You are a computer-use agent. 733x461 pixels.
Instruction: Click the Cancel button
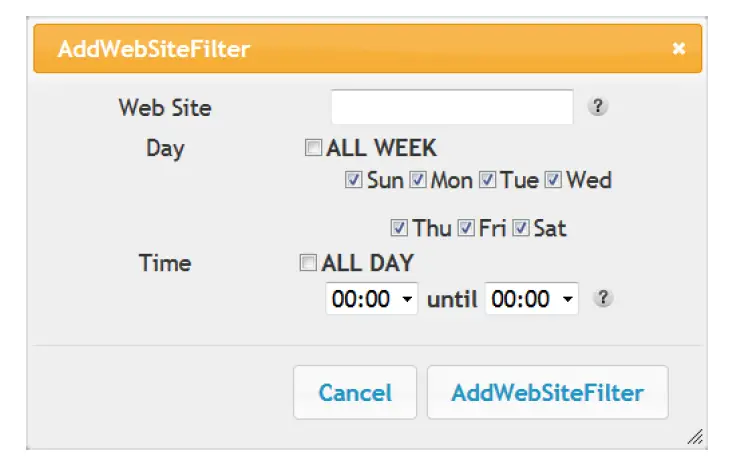coord(355,393)
